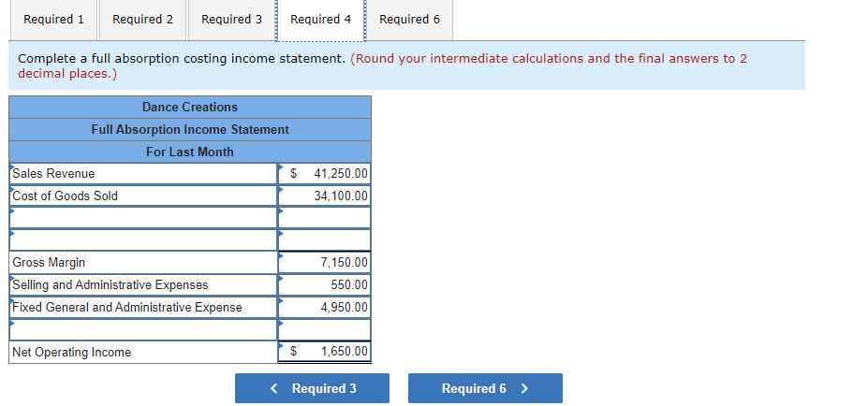The width and height of the screenshot is (868, 406).
Task: Open the empty label cell above Net Operating Income
Action: [x=143, y=329]
